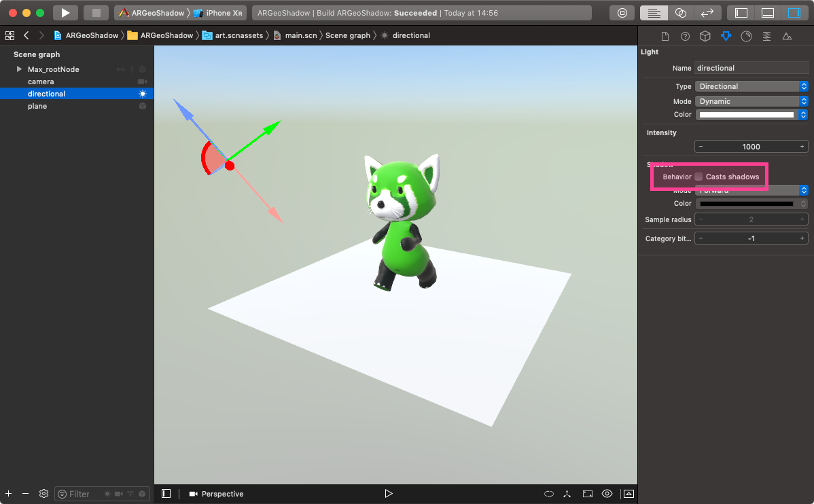Screen dimensions: 814x504
Task: Click the shadow Color swatch
Action: point(747,204)
